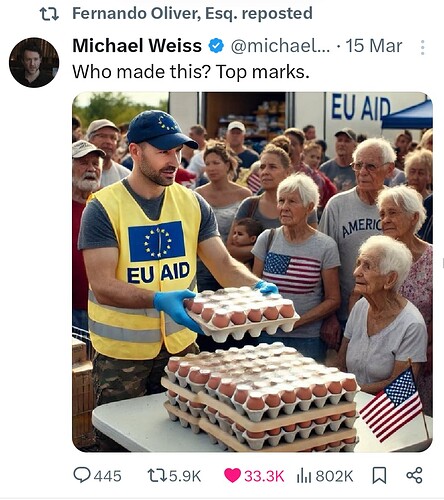Click the 15 Mar timestamp

coord(374,46)
